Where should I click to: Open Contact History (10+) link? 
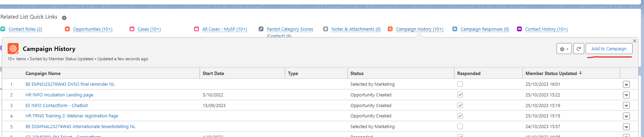(546, 29)
